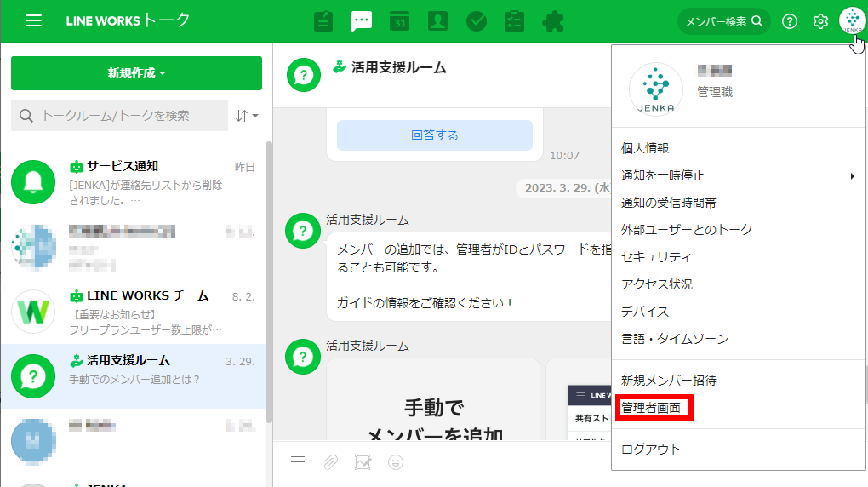This screenshot has height=487, width=868.
Task: Open 管理者画面 from profile menu
Action: 651,408
